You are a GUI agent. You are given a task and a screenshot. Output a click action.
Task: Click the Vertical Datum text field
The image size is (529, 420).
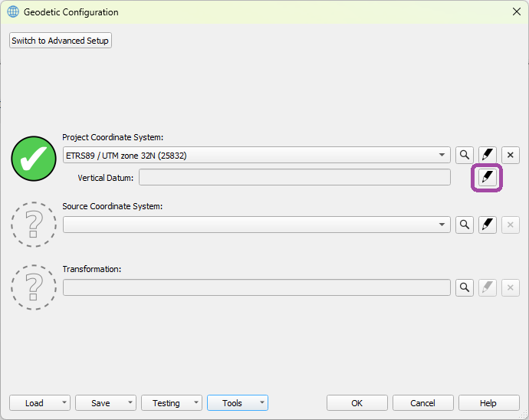[294, 178]
